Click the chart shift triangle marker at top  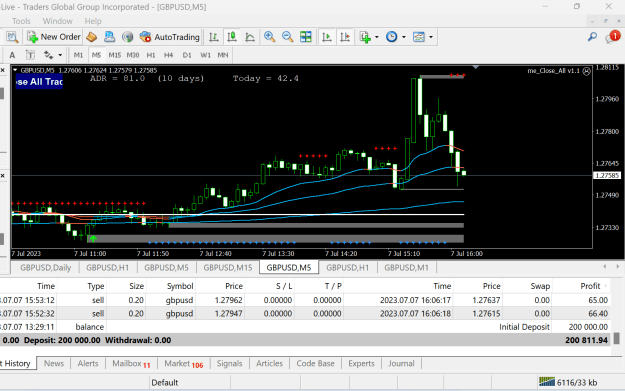pos(475,67)
